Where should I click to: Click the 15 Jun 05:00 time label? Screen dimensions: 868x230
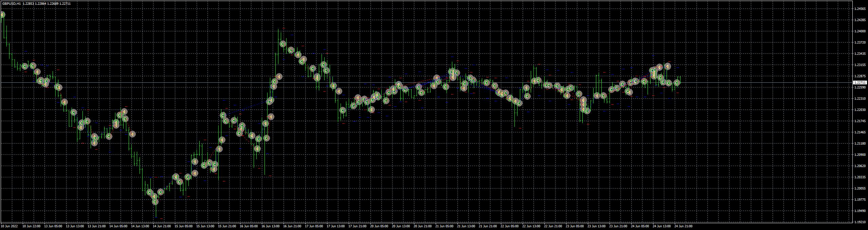click(184, 226)
